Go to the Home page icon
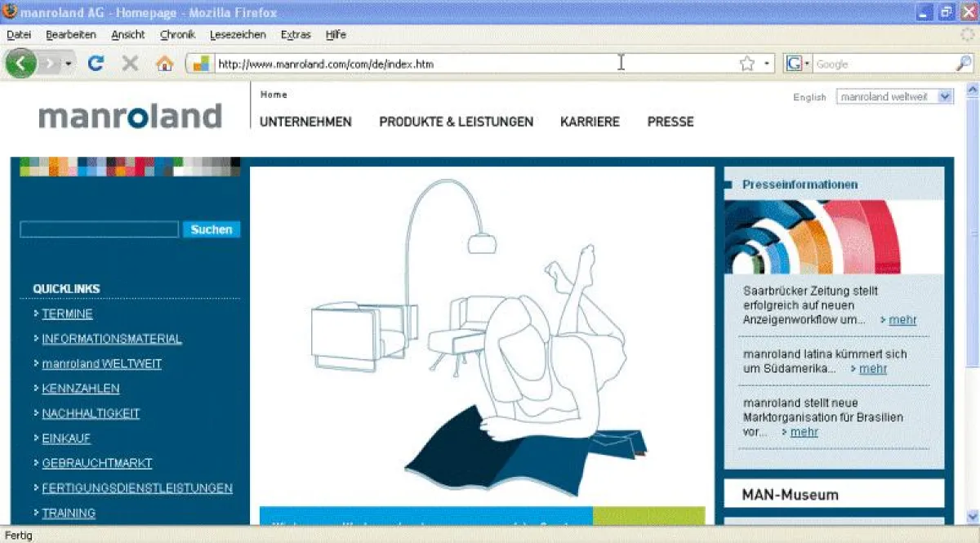Image resolution: width=980 pixels, height=543 pixels. (x=165, y=64)
